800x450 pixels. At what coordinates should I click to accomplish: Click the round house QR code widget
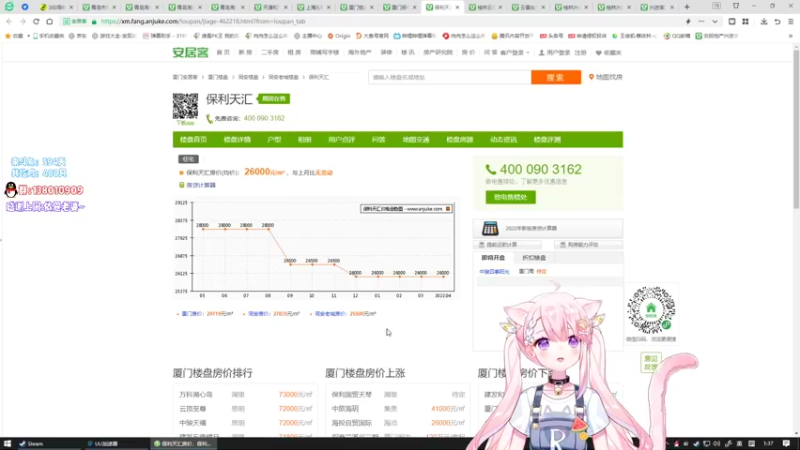[652, 310]
